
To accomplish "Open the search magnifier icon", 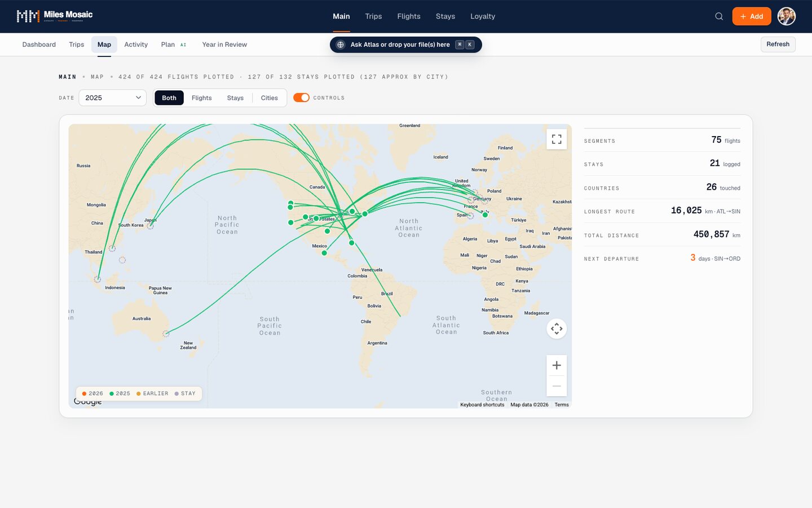I will [x=719, y=16].
